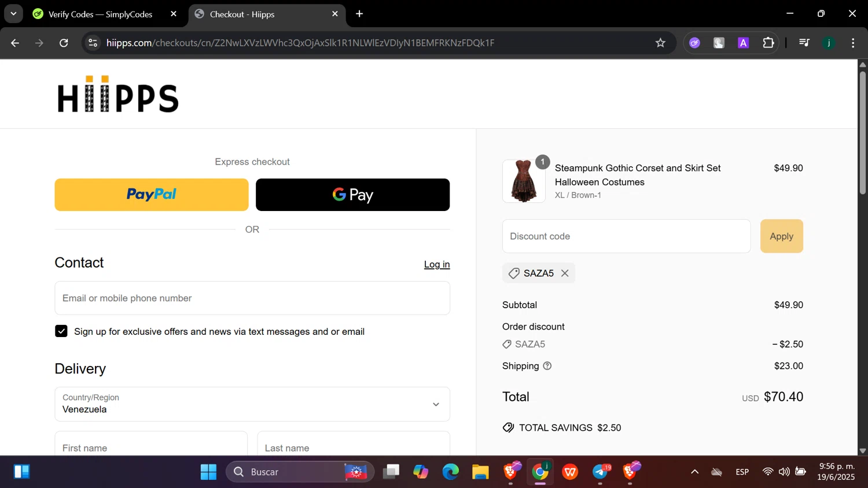Image resolution: width=868 pixels, height=488 pixels.
Task: Click the $70.40 total amount
Action: 784,397
